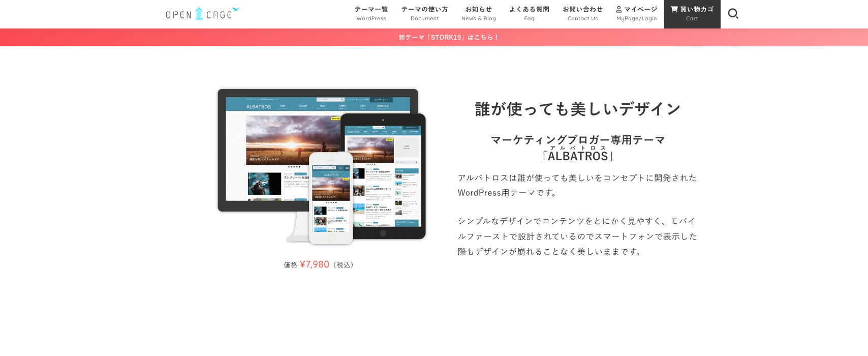Image resolution: width=868 pixels, height=356 pixels.
Task: Go to お知らせ News & Blog
Action: click(479, 14)
